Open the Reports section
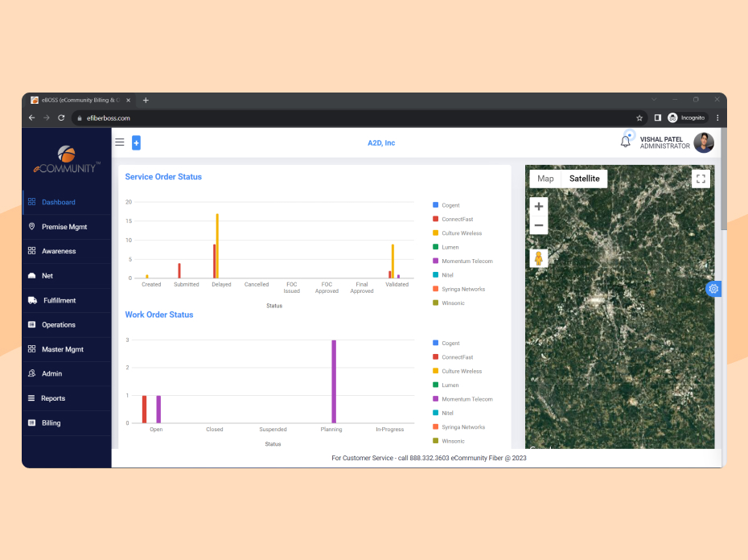The image size is (748, 560). 67,398
